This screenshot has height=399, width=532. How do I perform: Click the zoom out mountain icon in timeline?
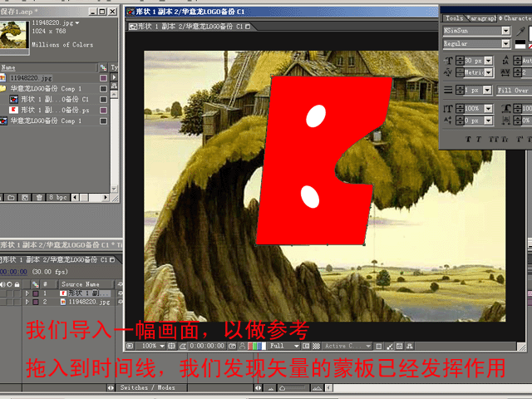[271, 388]
